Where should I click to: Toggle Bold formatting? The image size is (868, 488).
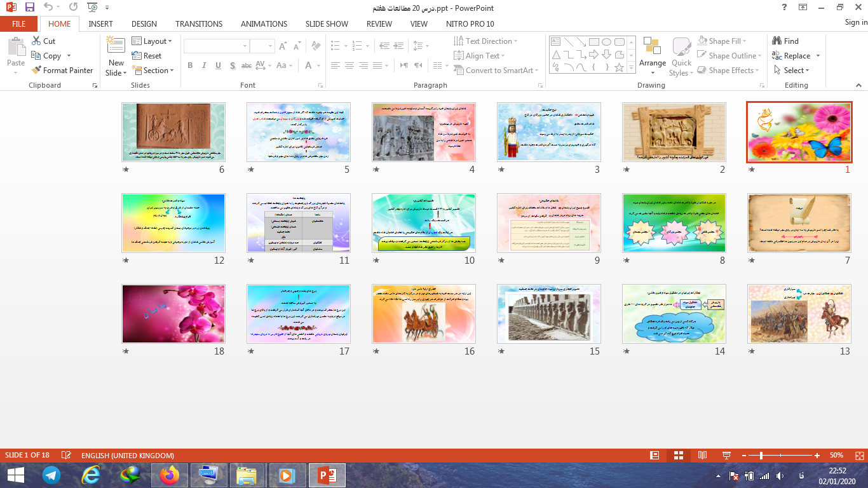click(190, 65)
